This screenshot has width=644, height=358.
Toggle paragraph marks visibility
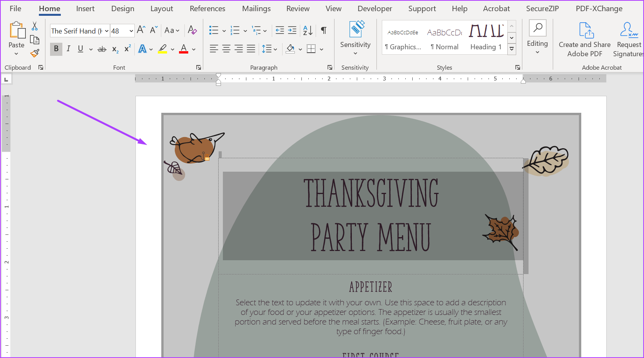point(323,30)
